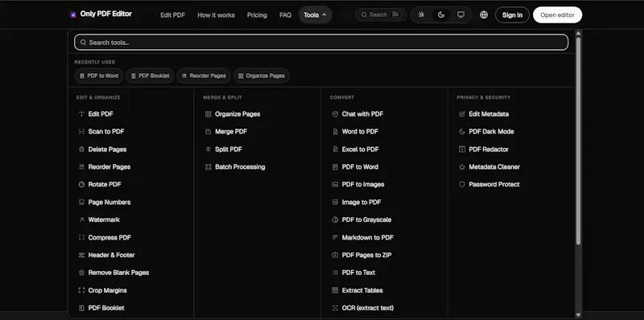Open Markdown to PDF tool
Viewport: 644px width, 320px height.
368,237
